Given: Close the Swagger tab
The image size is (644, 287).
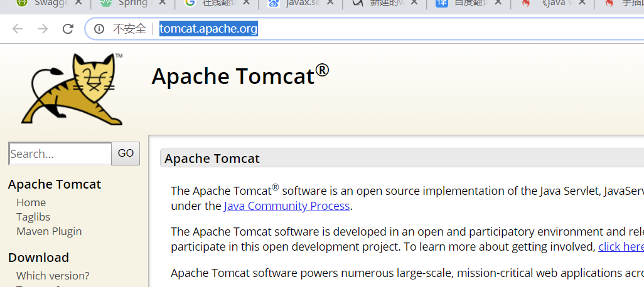Looking at the screenshot, I should [78, 3].
